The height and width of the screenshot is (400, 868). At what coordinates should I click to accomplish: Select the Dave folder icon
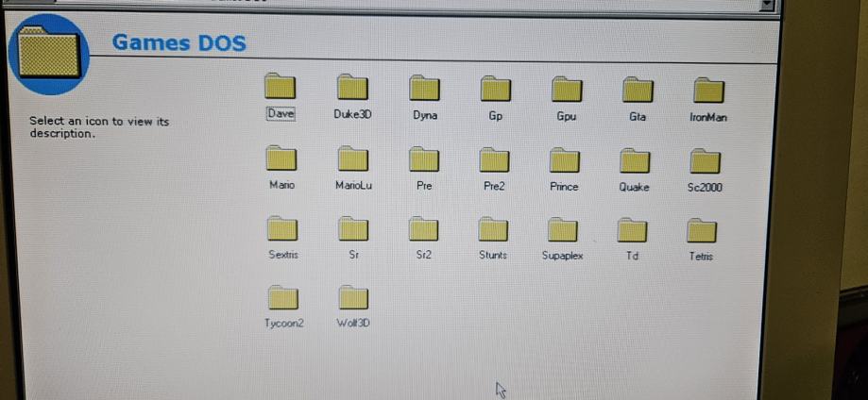(x=281, y=87)
